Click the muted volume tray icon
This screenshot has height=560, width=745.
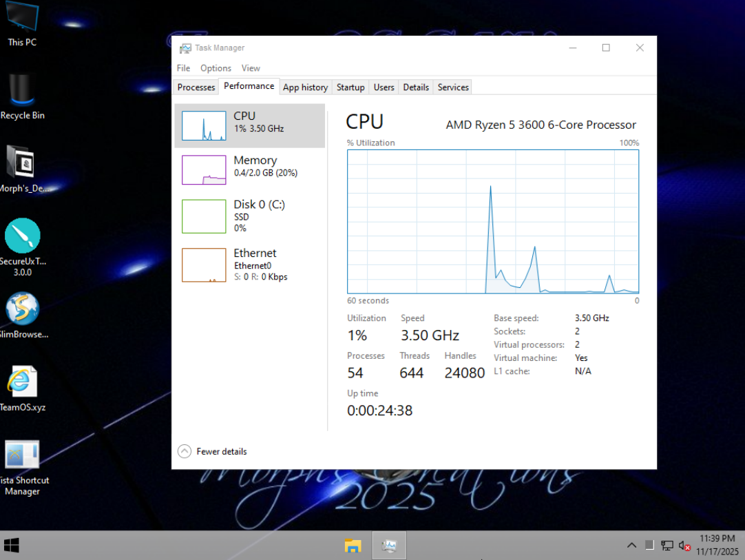tap(684, 546)
